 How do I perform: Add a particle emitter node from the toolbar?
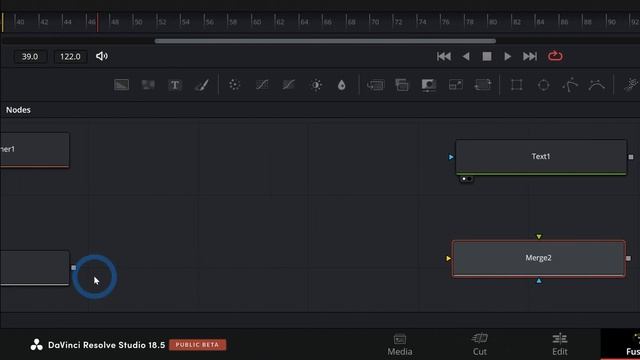(x=631, y=85)
